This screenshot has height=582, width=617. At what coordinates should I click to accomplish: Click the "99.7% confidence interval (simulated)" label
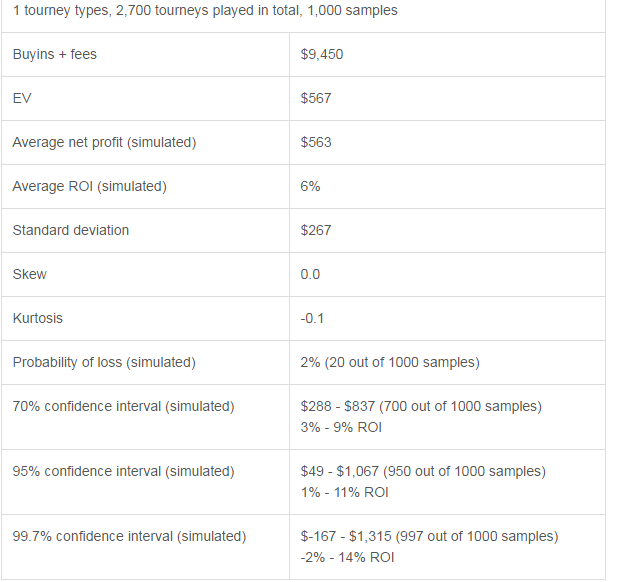coord(129,536)
